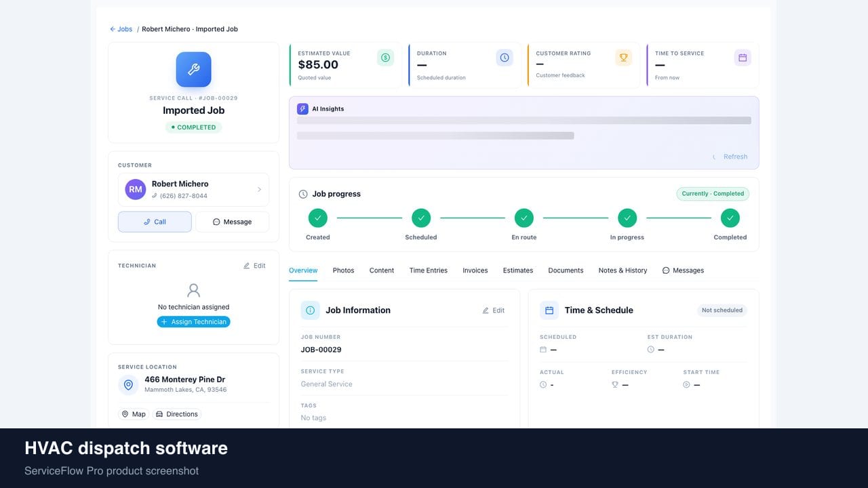This screenshot has height=488, width=868.
Task: Switch to the Overview tab
Action: [303, 270]
